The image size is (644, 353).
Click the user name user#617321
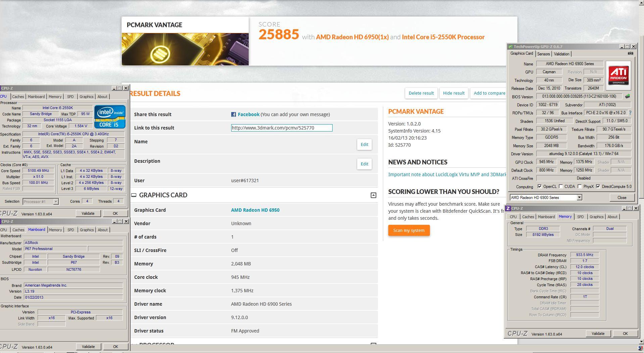[245, 181]
